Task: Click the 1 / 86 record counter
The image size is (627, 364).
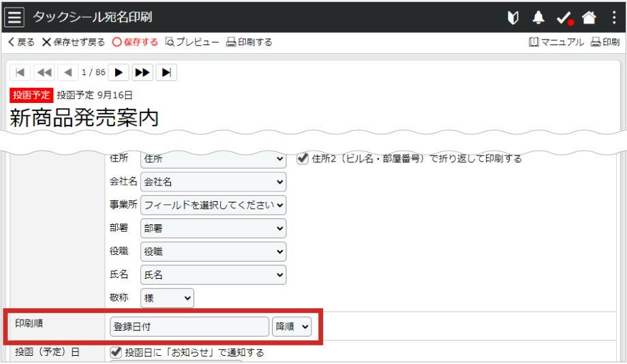Action: (x=93, y=72)
